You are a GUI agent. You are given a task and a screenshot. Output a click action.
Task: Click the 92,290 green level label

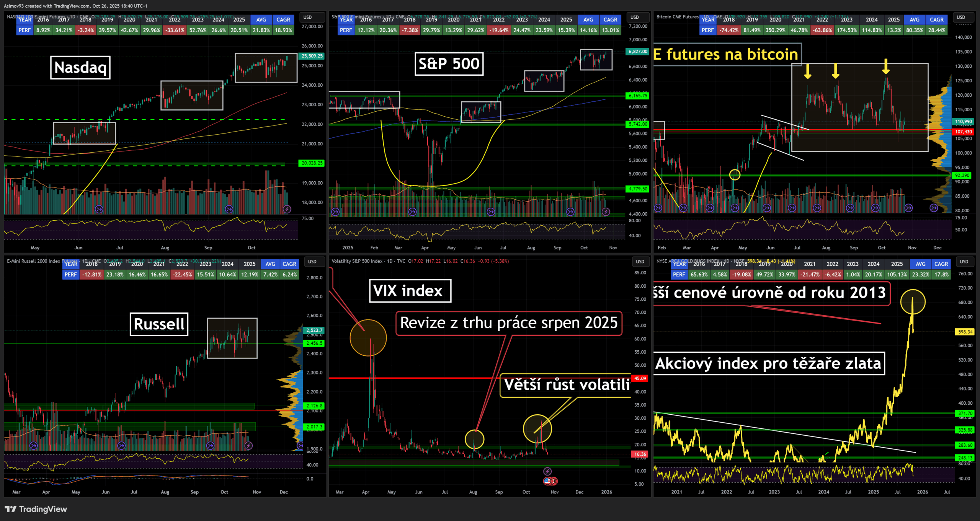click(x=962, y=176)
